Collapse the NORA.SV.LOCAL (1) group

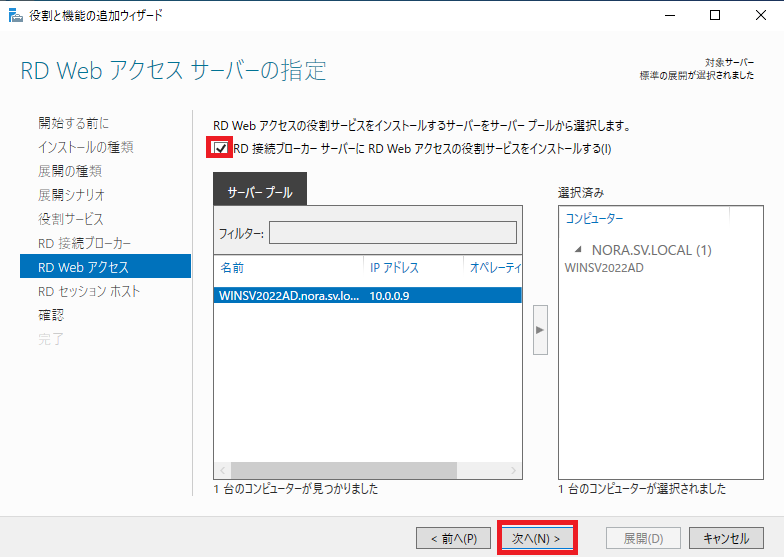[578, 249]
